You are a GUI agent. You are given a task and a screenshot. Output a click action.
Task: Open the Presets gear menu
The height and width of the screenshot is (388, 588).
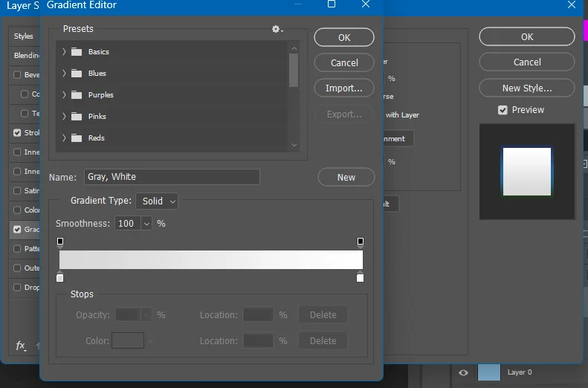pos(277,29)
